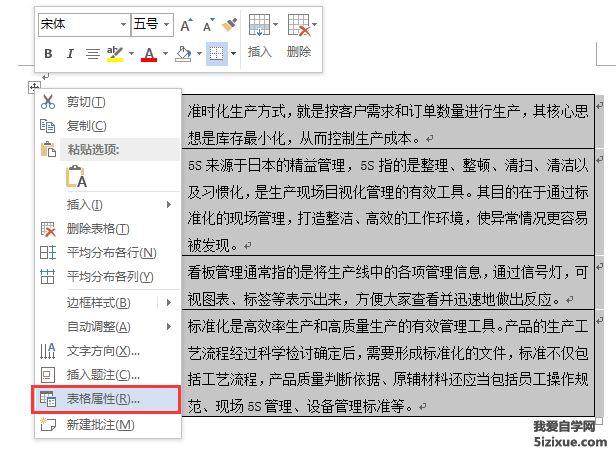Click the table borders icon
Screen dimensions: 616x454
pyautogui.click(x=216, y=53)
